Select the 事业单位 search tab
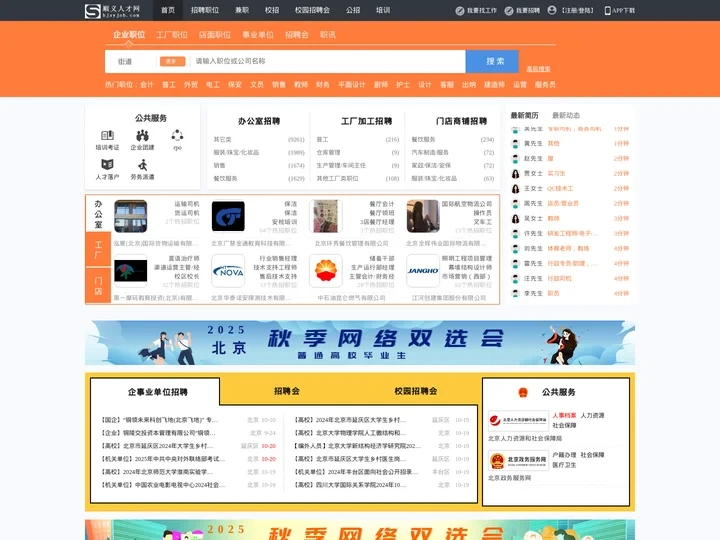The height and width of the screenshot is (540, 720). point(258,35)
